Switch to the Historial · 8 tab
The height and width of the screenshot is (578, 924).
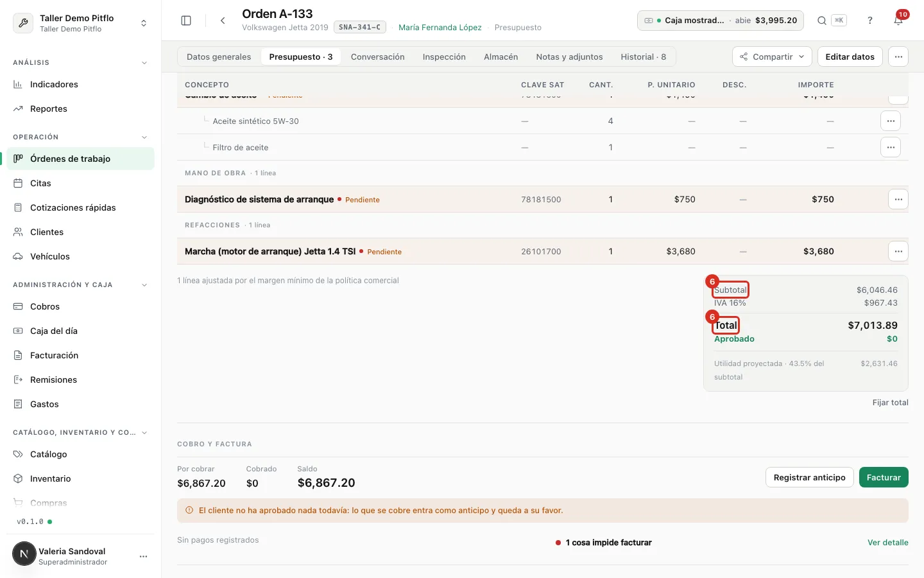tap(643, 57)
